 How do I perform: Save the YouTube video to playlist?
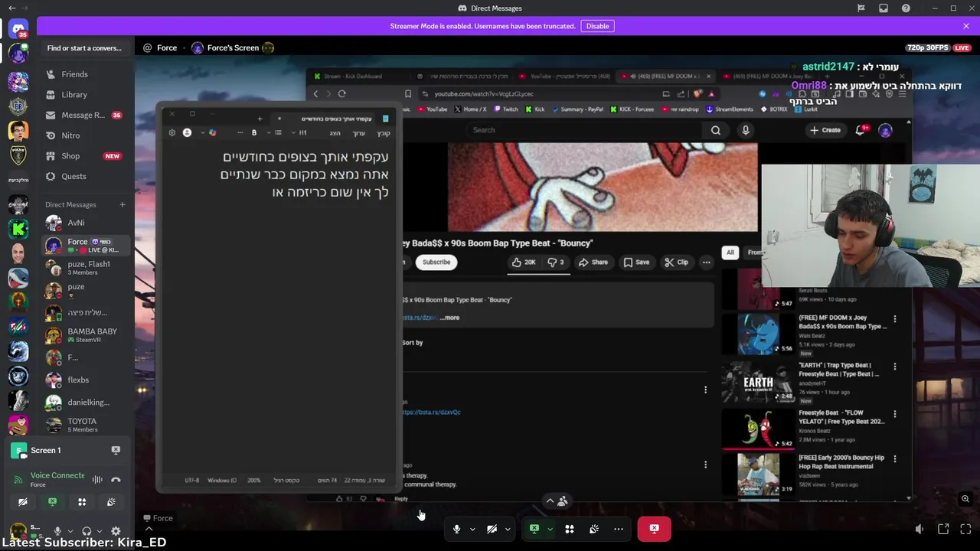[636, 262]
